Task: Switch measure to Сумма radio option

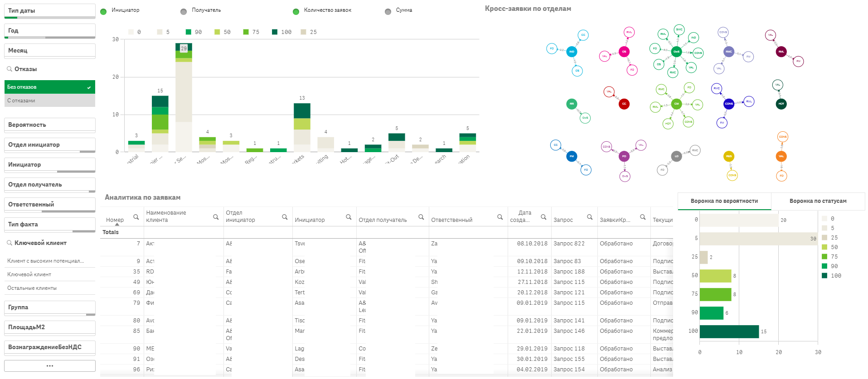Action: tap(388, 11)
